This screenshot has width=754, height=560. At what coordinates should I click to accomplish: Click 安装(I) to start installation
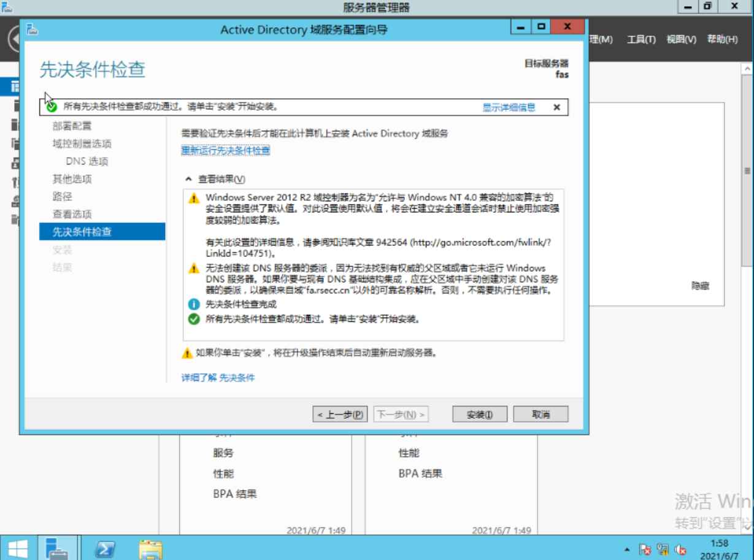click(x=479, y=413)
